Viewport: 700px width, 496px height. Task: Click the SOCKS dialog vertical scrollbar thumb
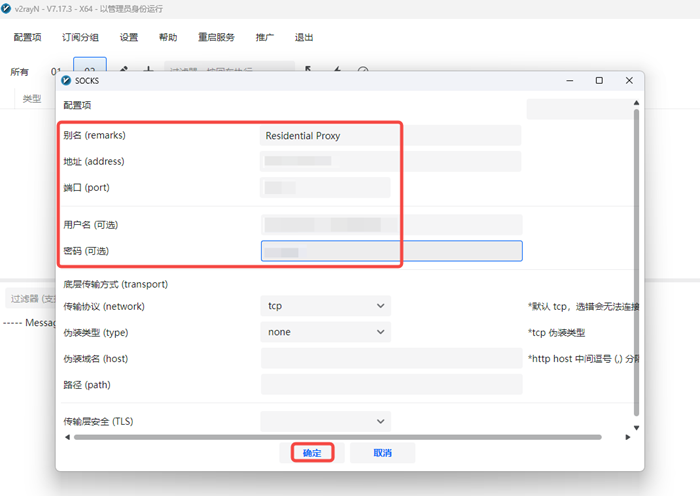point(636,263)
